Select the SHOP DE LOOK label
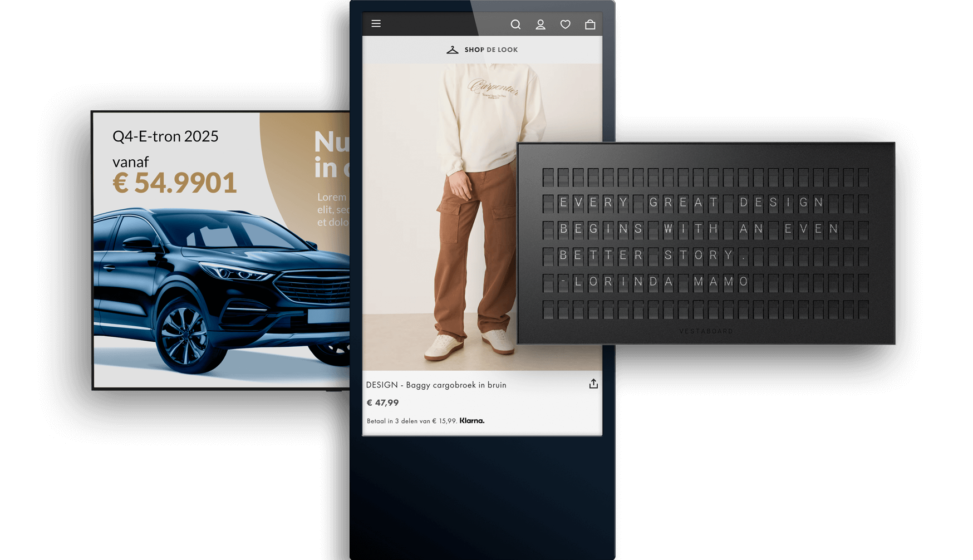The height and width of the screenshot is (560, 973). (491, 50)
